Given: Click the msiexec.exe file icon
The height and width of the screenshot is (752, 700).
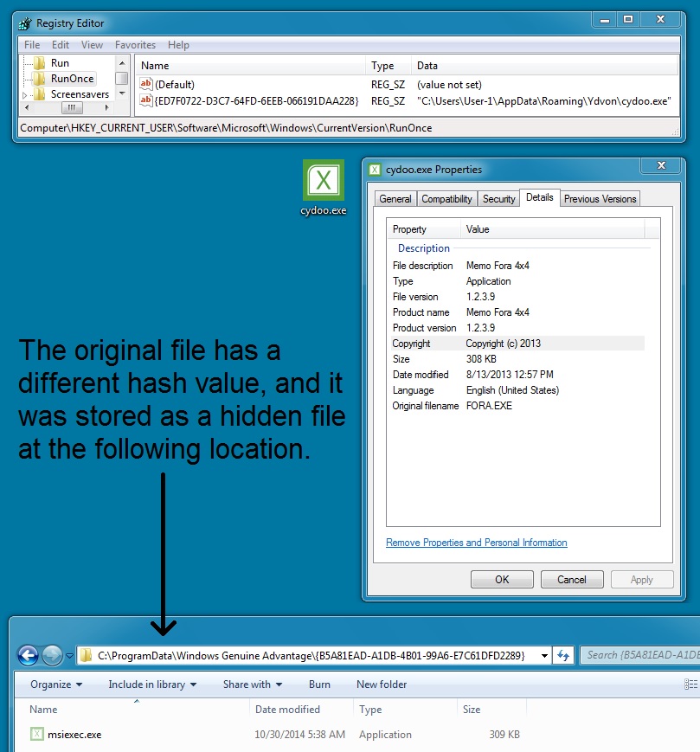Looking at the screenshot, I should (x=37, y=734).
